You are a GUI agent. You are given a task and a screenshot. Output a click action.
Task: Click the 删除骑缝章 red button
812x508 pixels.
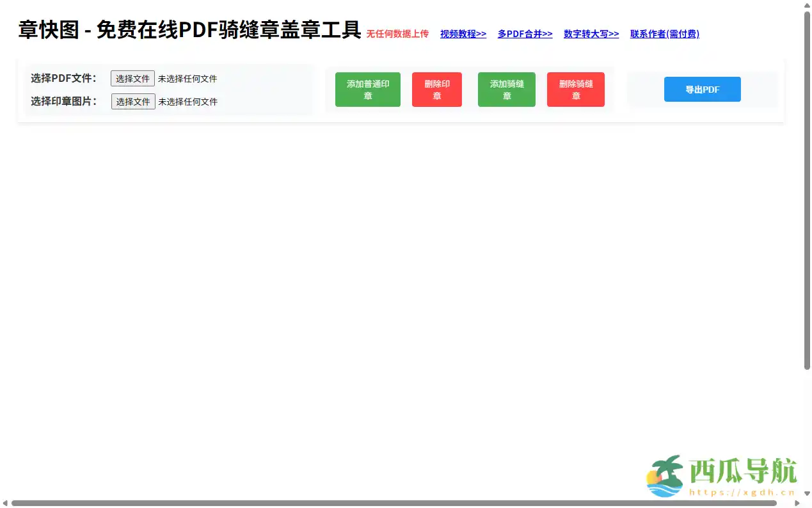click(x=575, y=90)
